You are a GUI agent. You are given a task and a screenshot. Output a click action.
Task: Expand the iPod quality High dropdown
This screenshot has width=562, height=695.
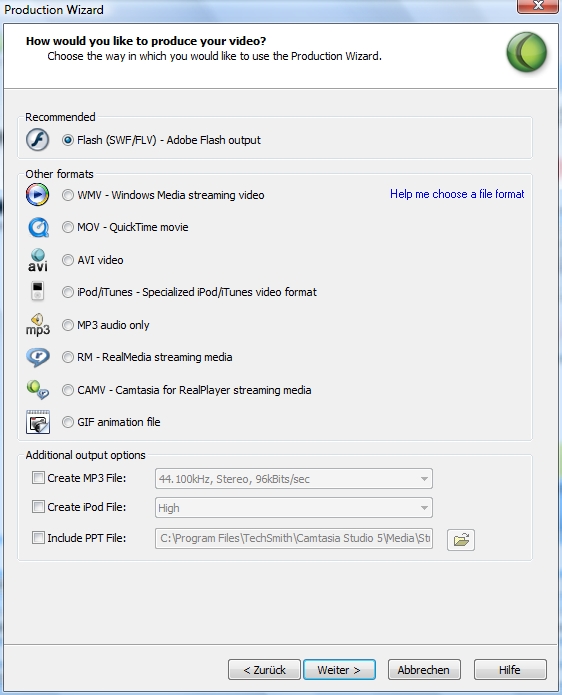[x=294, y=508]
